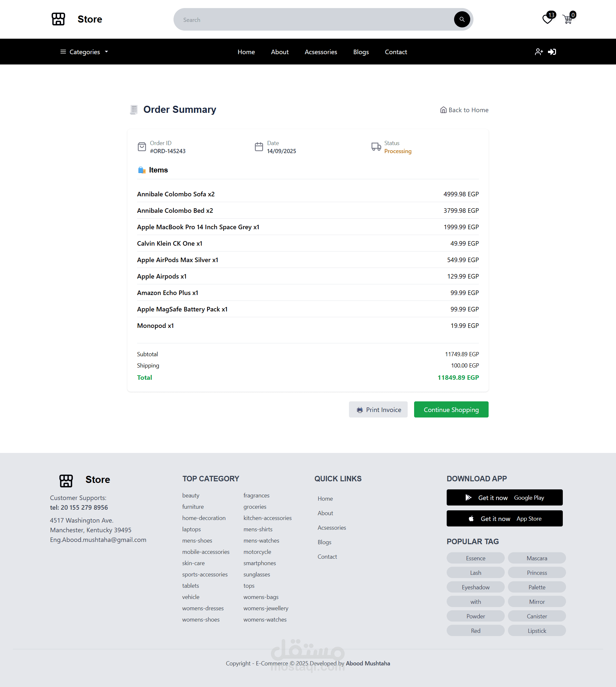The width and height of the screenshot is (616, 687).
Task: Click the Items shopping bags icon
Action: [142, 170]
